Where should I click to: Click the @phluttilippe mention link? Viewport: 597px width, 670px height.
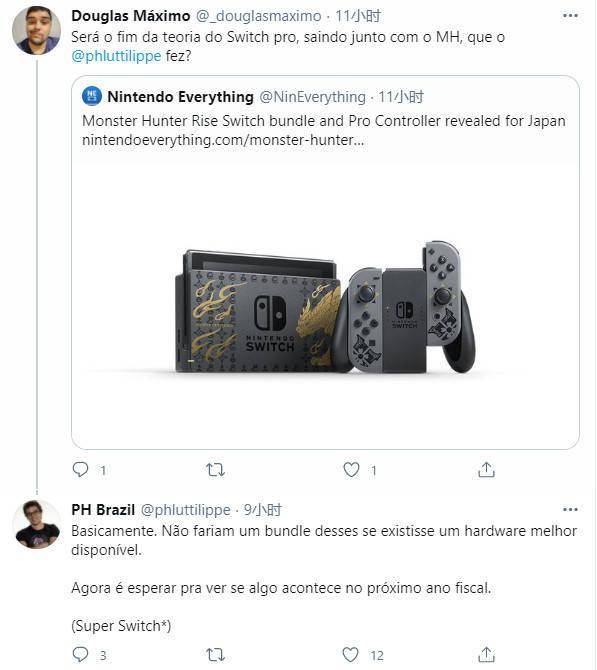click(x=116, y=56)
